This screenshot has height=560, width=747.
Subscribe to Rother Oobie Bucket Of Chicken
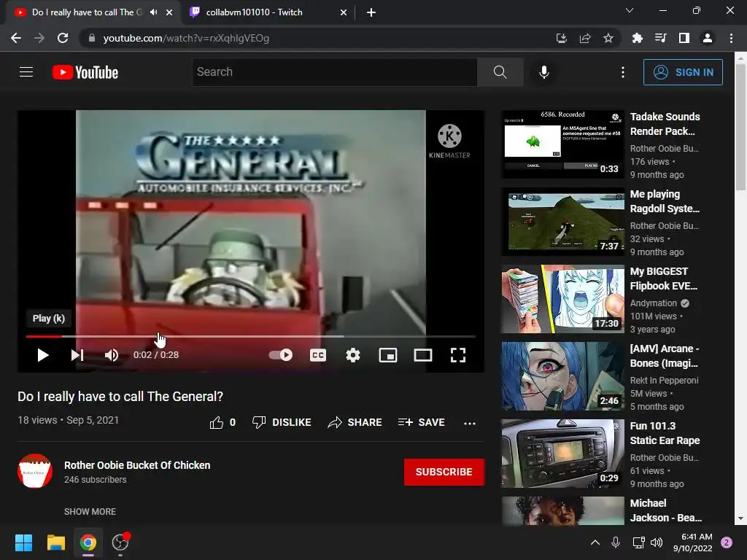(444, 472)
